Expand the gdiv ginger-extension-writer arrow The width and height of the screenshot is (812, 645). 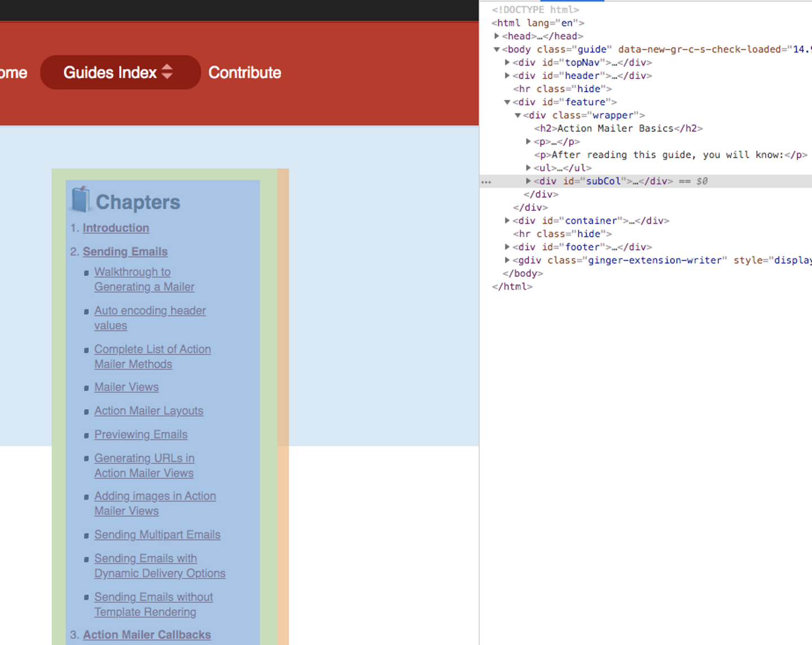(507, 260)
